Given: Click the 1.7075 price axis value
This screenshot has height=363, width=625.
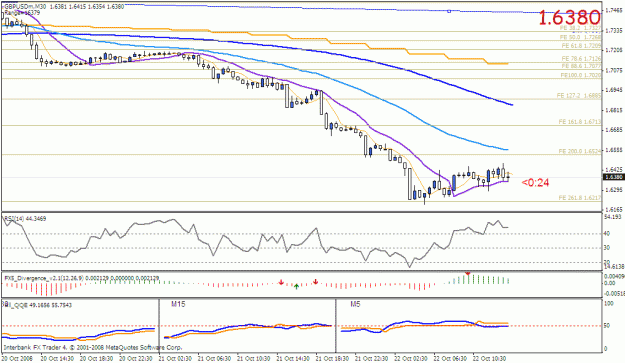Looking at the screenshot, I should 614,70.
